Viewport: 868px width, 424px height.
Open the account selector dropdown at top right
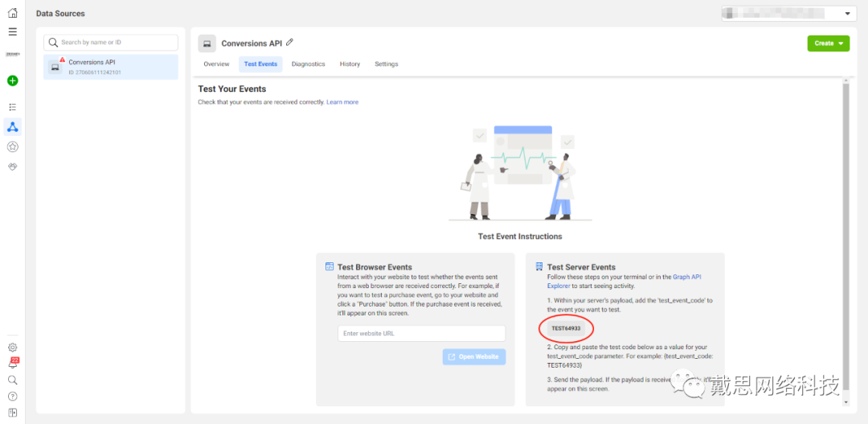tap(789, 14)
